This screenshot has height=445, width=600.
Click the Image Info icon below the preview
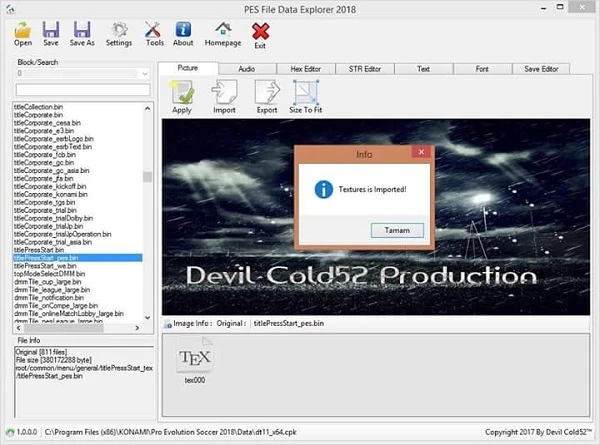click(x=168, y=324)
